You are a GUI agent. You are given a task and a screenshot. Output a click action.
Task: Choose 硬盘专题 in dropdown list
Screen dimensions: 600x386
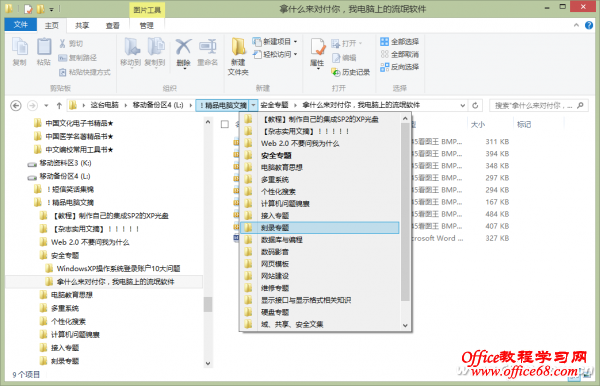[x=320, y=312]
